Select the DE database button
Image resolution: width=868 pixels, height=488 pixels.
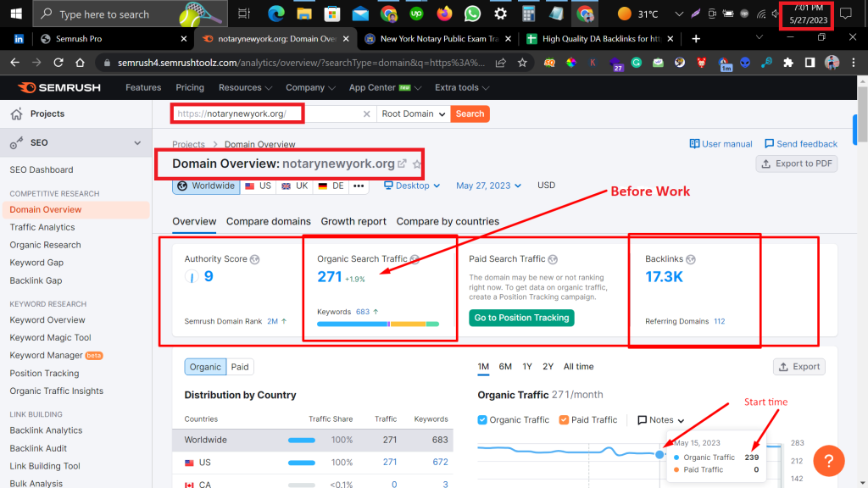point(331,186)
